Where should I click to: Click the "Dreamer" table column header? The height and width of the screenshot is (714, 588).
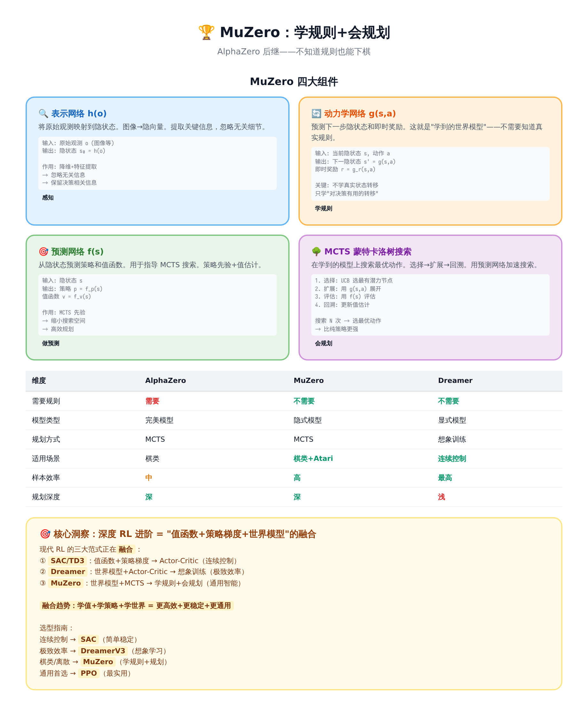[x=455, y=380]
